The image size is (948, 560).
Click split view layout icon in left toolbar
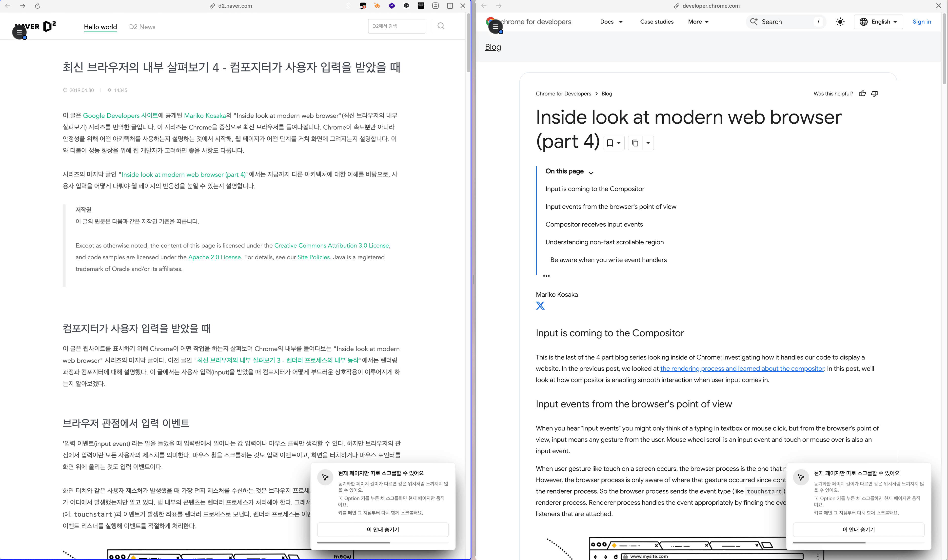point(450,6)
